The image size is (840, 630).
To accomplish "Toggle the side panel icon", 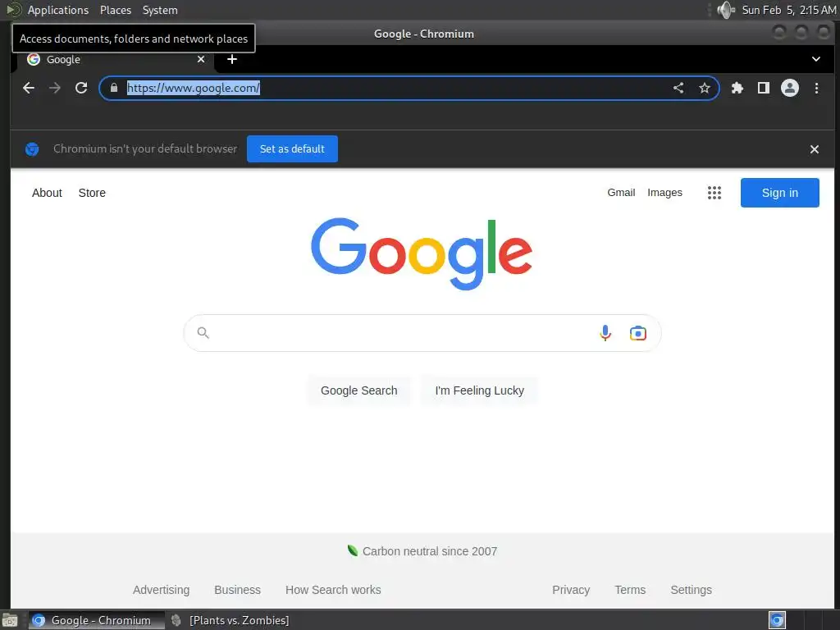I will [x=764, y=88].
